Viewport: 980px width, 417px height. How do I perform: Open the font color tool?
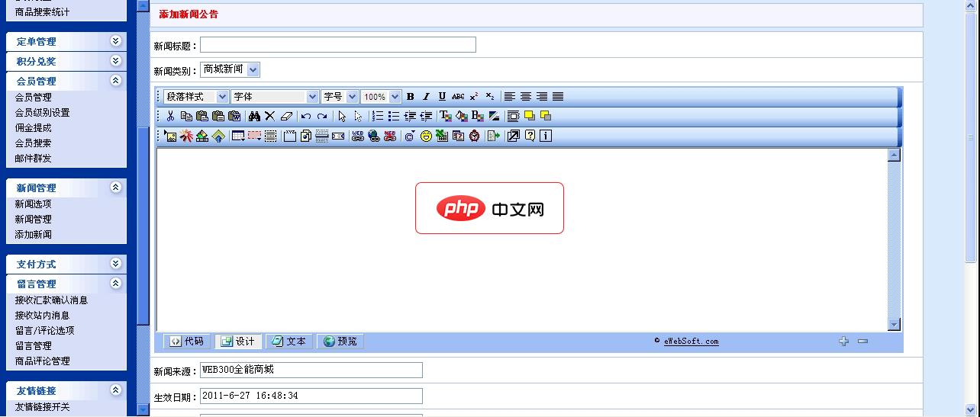[446, 117]
